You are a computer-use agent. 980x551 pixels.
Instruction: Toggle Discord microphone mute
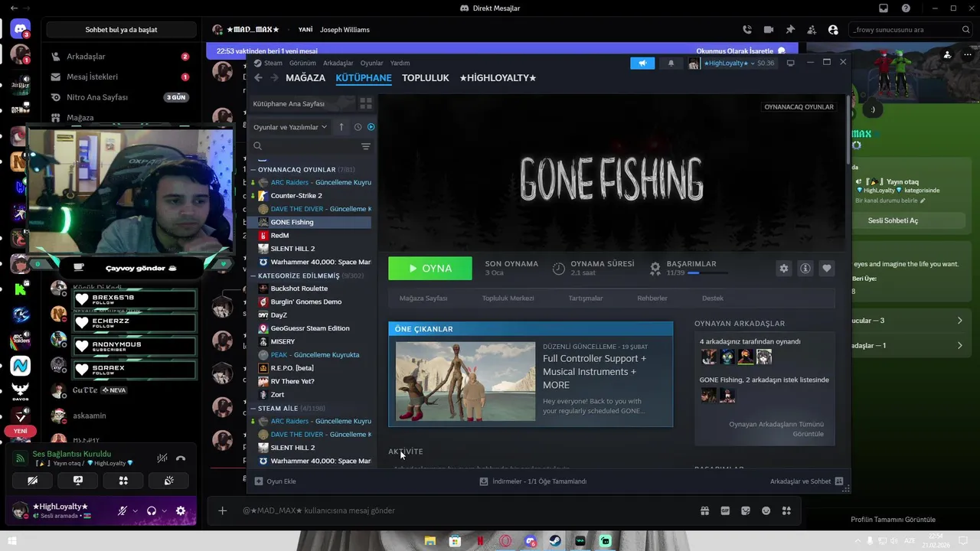pos(122,510)
